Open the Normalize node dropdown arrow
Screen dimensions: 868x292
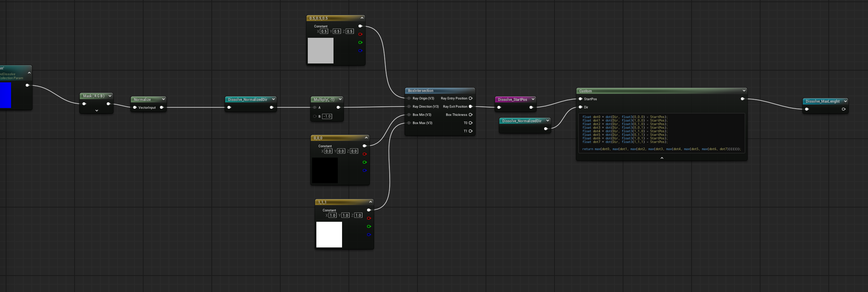pos(163,99)
